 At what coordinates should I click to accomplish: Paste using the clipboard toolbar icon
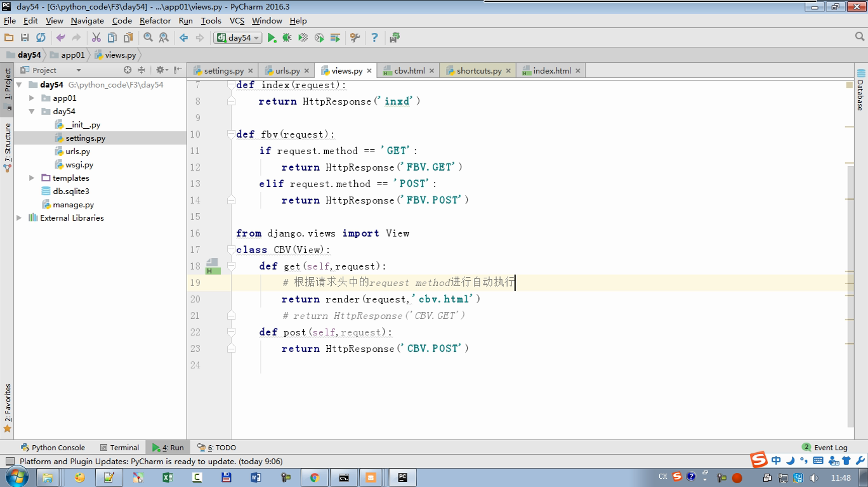128,38
